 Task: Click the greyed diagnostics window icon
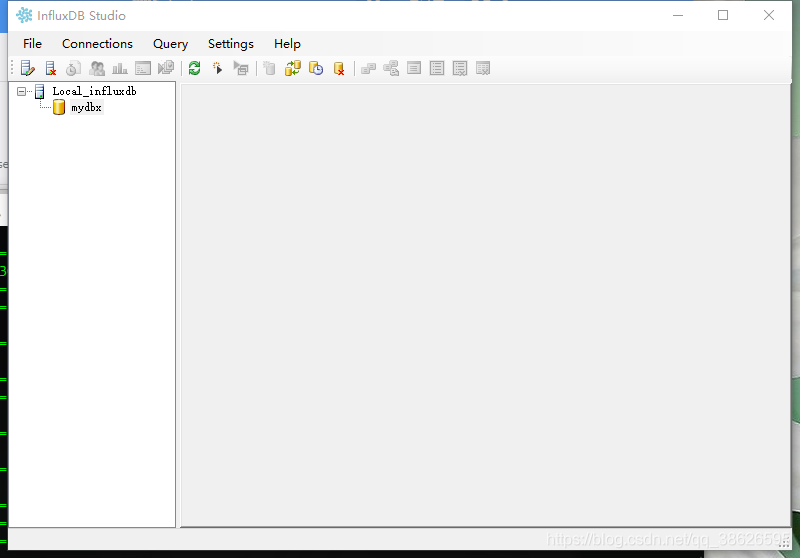click(x=143, y=68)
